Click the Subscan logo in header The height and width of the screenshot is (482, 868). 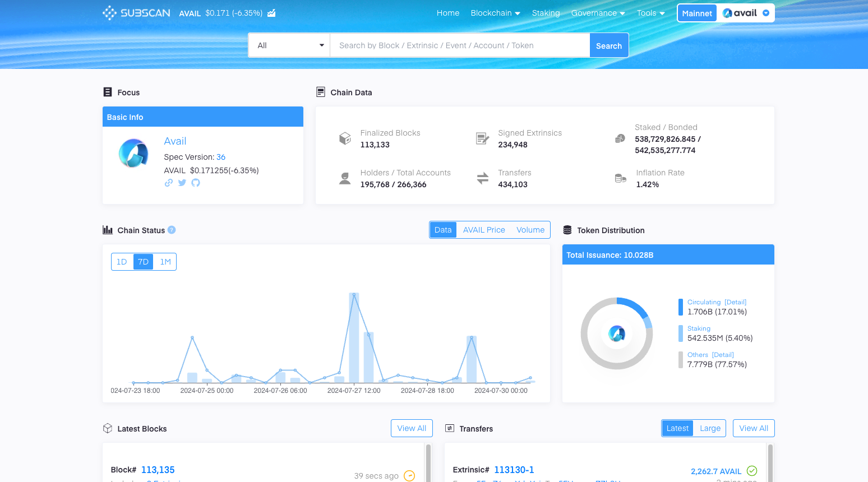(136, 13)
